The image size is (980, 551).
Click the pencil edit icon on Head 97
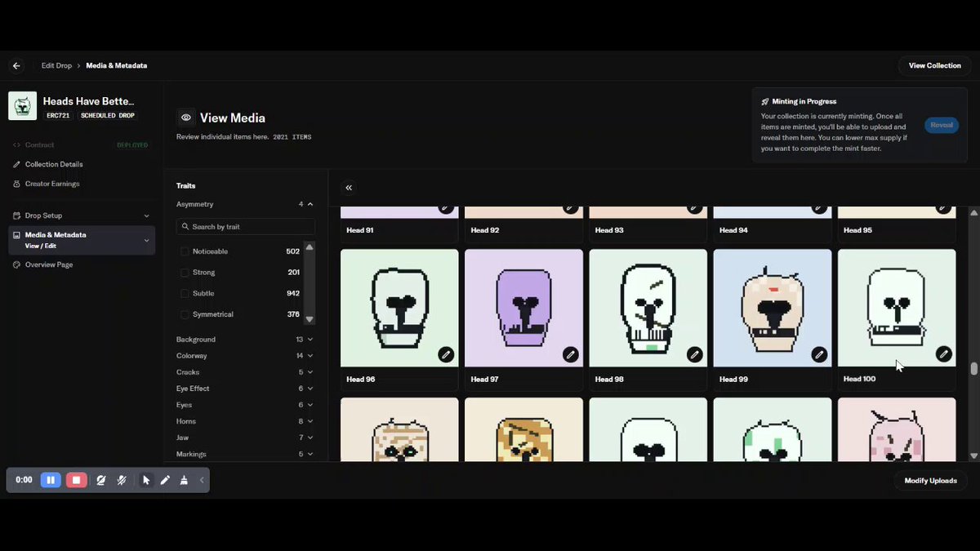point(570,354)
